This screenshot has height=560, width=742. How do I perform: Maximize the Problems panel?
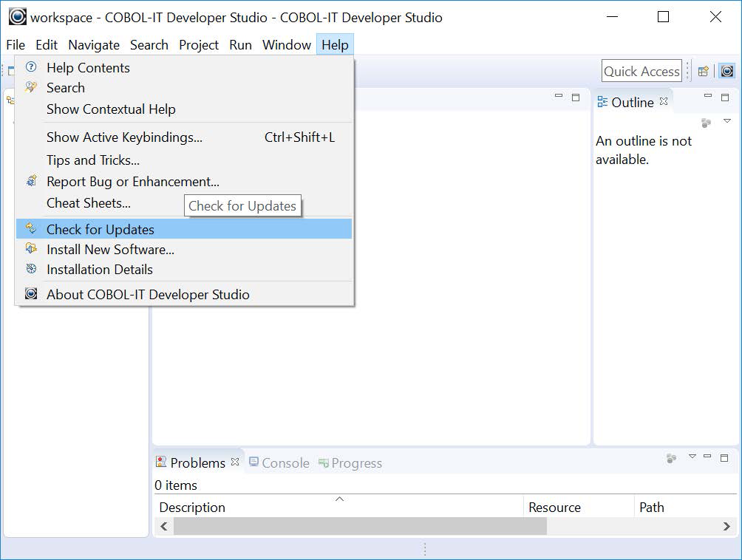pyautogui.click(x=724, y=457)
